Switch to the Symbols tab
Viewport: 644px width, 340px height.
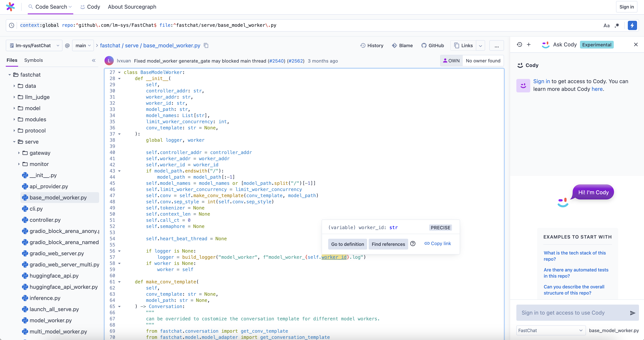pos(34,60)
